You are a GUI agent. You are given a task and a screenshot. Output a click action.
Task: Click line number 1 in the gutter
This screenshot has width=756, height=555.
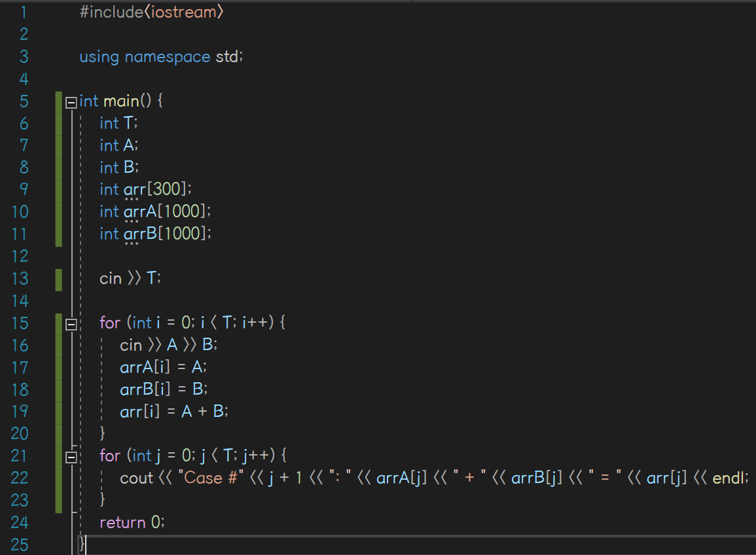tap(24, 11)
